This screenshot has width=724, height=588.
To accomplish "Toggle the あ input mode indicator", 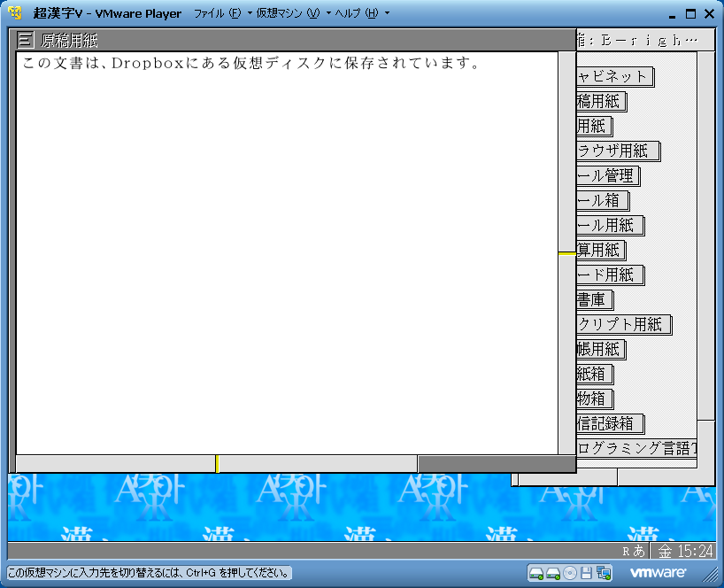I will click(x=638, y=551).
